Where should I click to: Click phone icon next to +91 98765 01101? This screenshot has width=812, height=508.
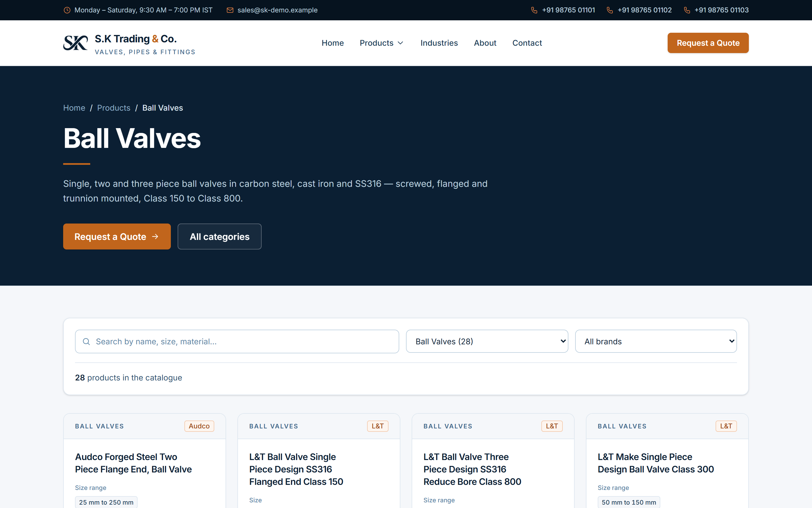pyautogui.click(x=534, y=10)
